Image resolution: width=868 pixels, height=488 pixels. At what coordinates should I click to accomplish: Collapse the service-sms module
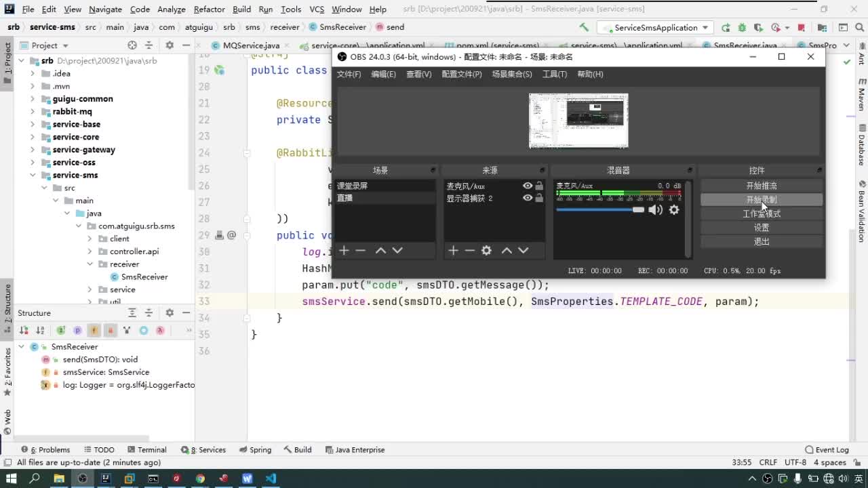click(32, 175)
